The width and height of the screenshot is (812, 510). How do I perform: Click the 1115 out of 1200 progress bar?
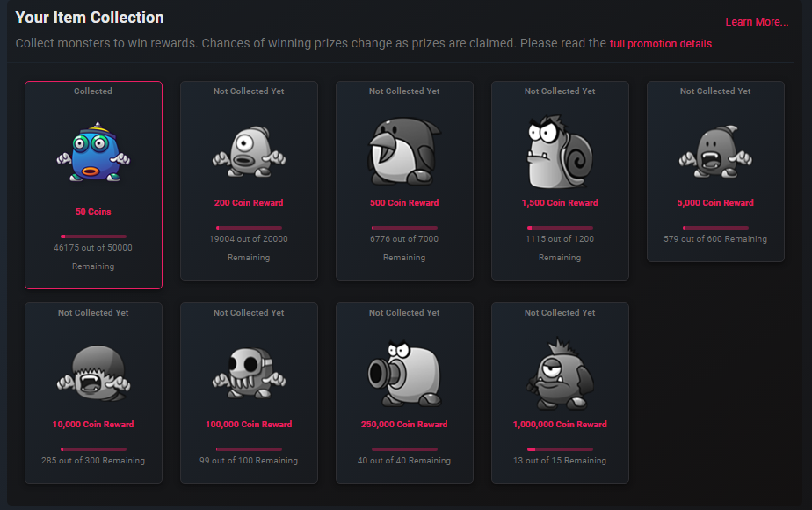pos(560,228)
